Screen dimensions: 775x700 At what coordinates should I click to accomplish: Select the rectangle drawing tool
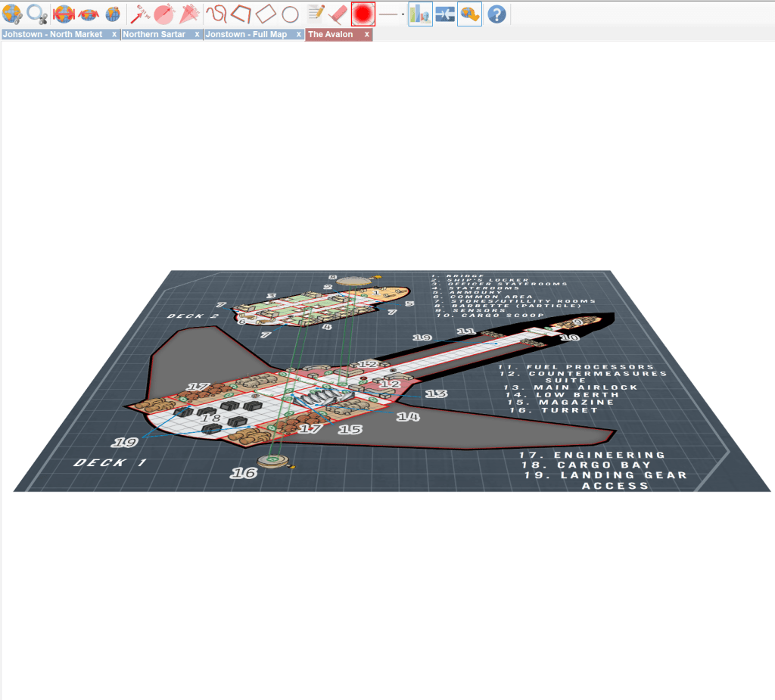pos(266,14)
